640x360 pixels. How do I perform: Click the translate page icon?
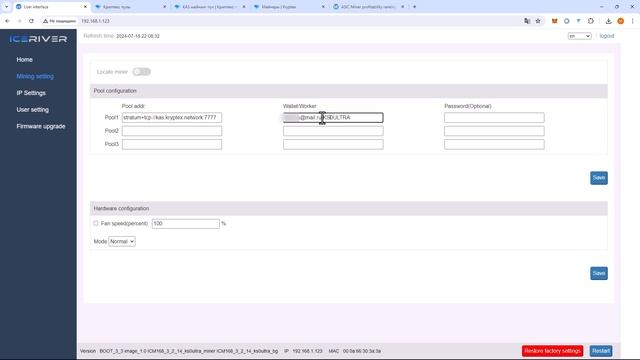pos(527,21)
